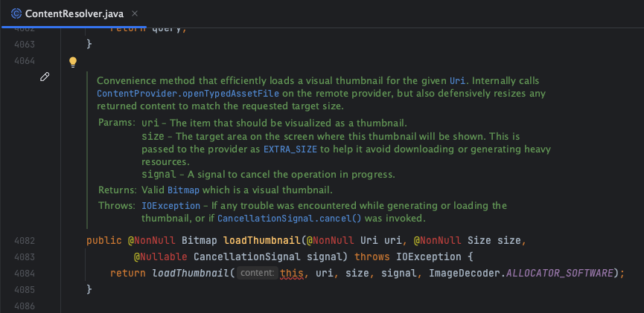
Task: Click the first @NonNull annotation on line 4082
Action: click(152, 240)
